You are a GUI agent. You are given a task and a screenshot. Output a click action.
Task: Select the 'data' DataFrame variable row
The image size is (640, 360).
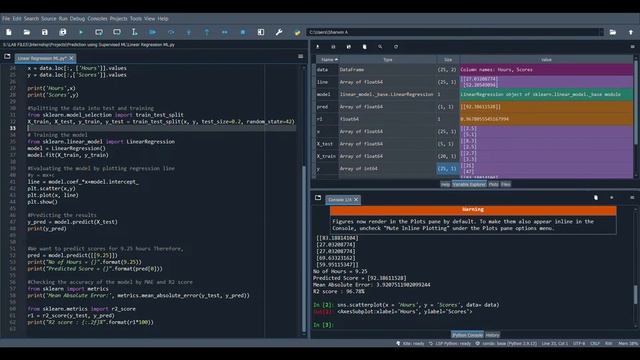pos(474,70)
